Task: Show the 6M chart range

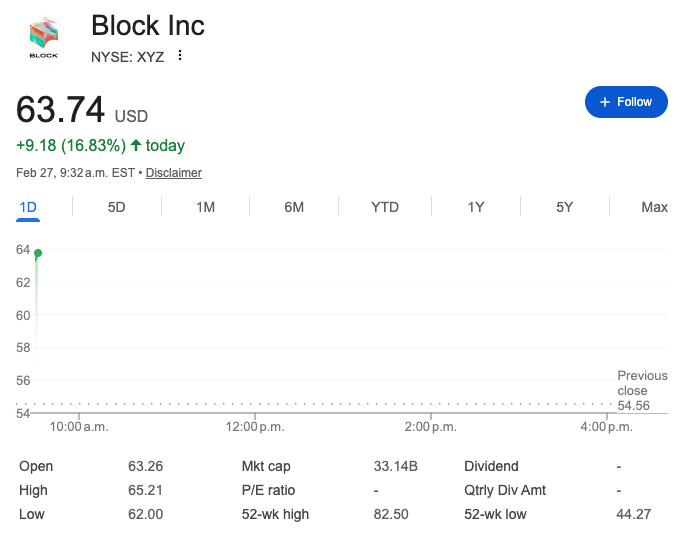Action: [x=294, y=207]
